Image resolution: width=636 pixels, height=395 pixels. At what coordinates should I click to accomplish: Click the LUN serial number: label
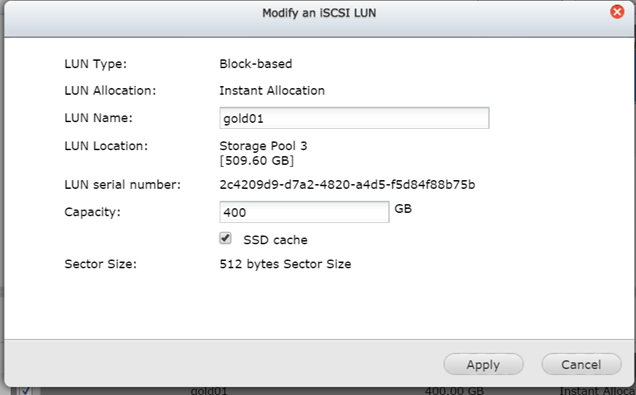pos(122,185)
